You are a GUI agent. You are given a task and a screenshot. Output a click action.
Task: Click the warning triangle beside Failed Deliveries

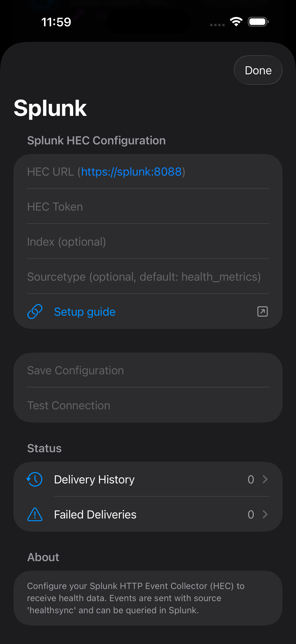click(35, 514)
